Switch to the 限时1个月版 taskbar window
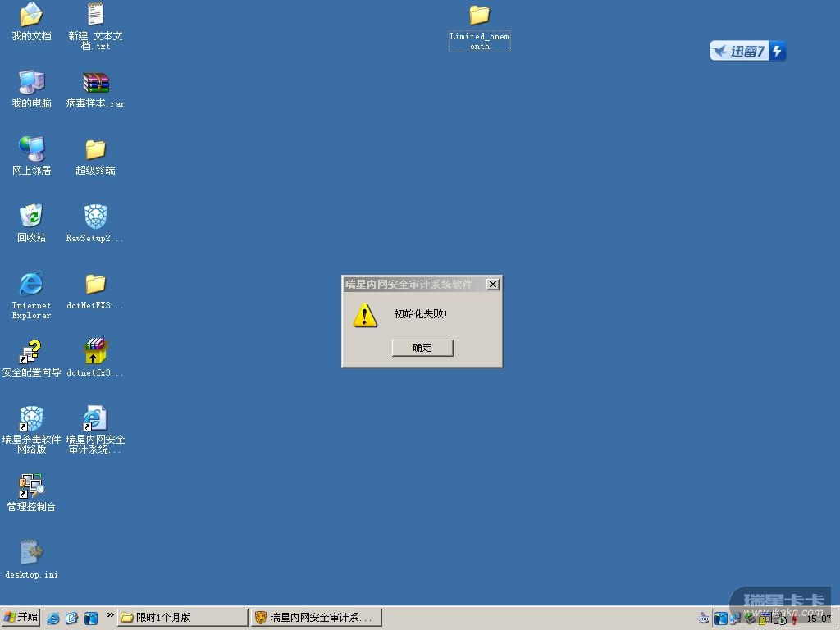 (x=182, y=618)
